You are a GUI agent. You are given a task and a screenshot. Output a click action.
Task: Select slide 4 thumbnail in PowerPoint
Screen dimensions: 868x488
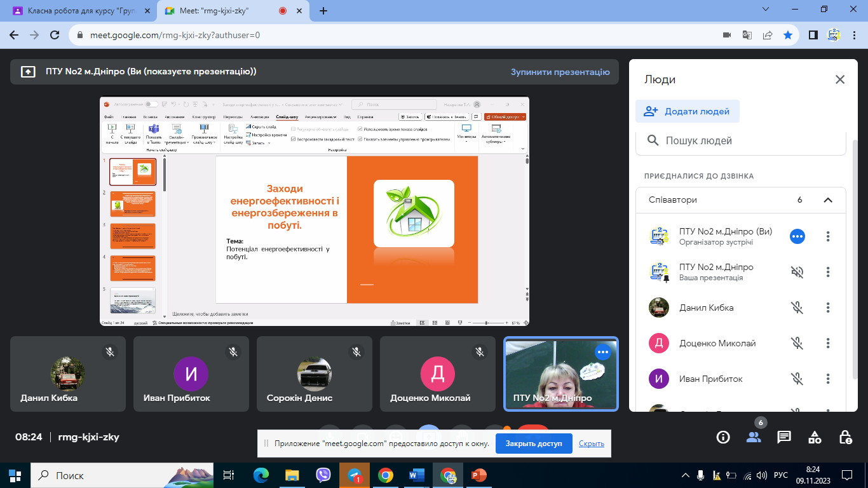tap(133, 268)
